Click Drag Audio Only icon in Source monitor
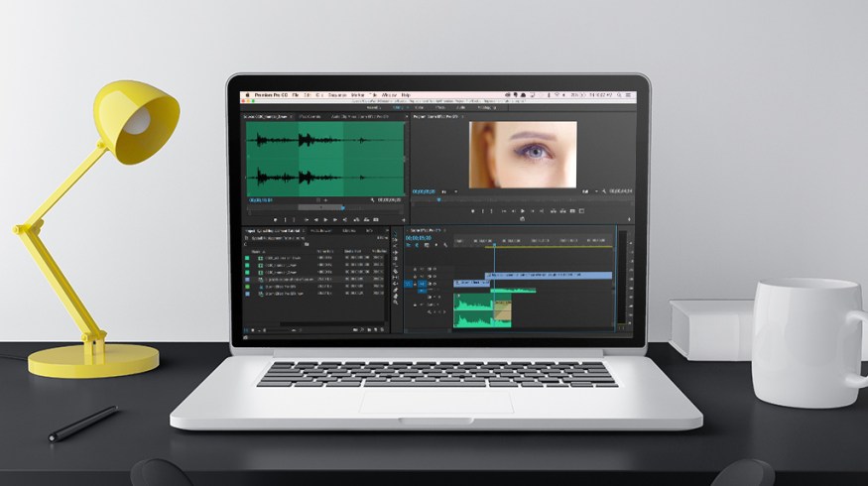This screenshot has height=486, width=868. pyautogui.click(x=325, y=199)
